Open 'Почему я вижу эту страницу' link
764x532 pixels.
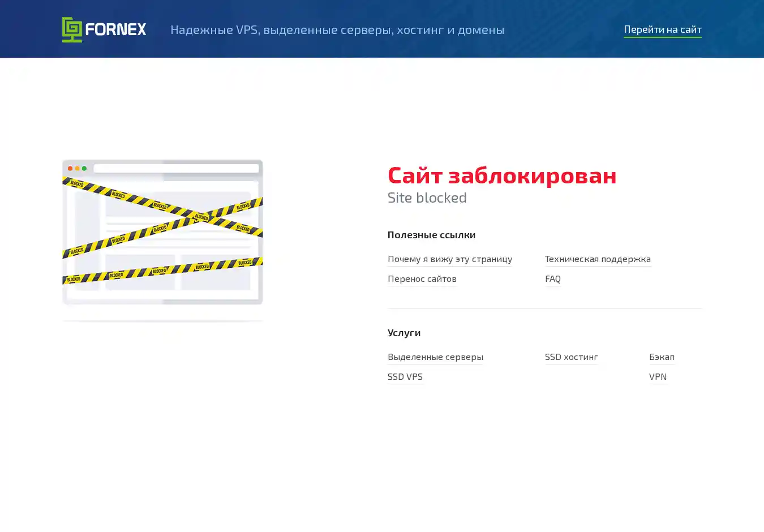(449, 259)
